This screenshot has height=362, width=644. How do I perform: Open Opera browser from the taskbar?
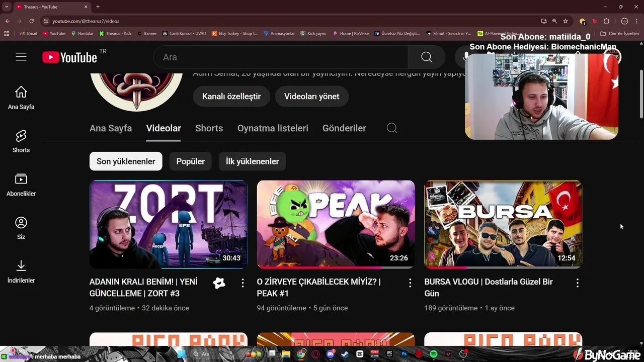click(315, 354)
